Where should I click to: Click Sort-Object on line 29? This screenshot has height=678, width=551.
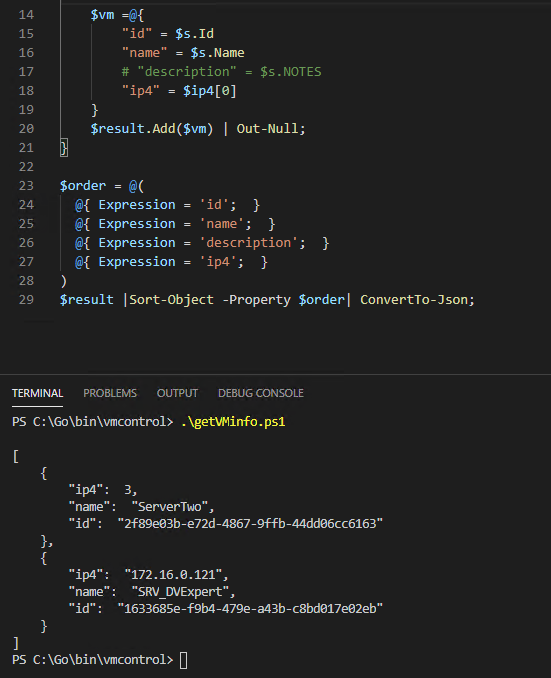[171, 300]
